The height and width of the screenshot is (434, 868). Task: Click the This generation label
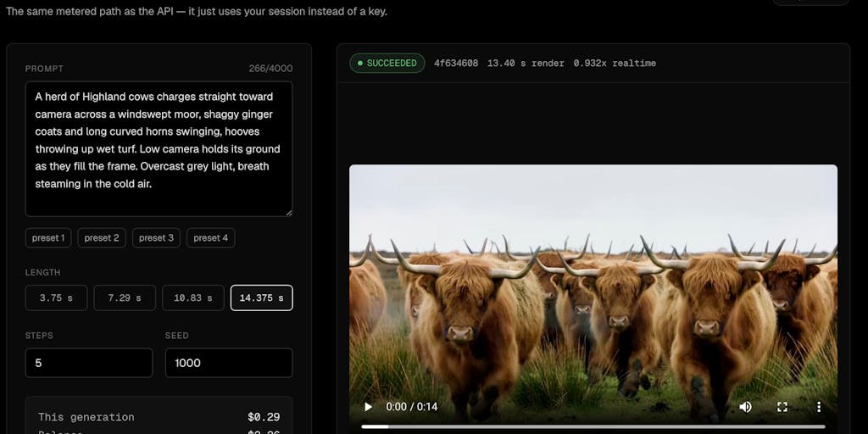pos(86,417)
